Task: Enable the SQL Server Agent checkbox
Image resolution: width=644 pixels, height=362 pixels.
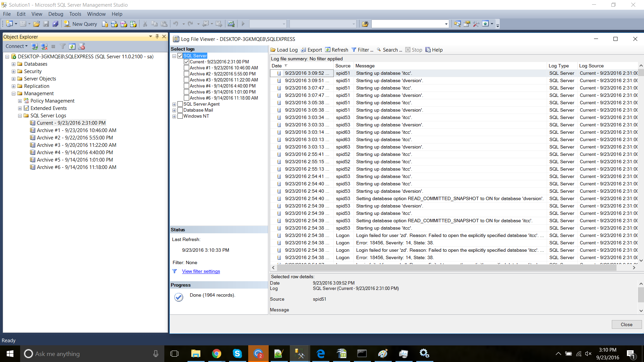Action: tap(180, 104)
